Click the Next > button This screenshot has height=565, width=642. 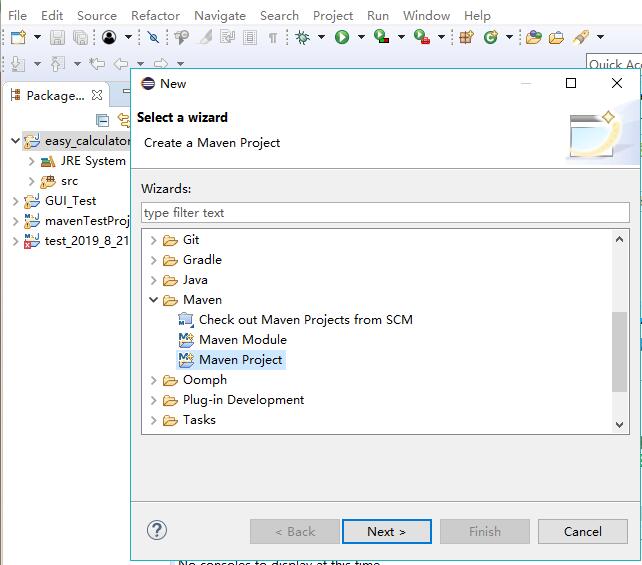pos(387,531)
